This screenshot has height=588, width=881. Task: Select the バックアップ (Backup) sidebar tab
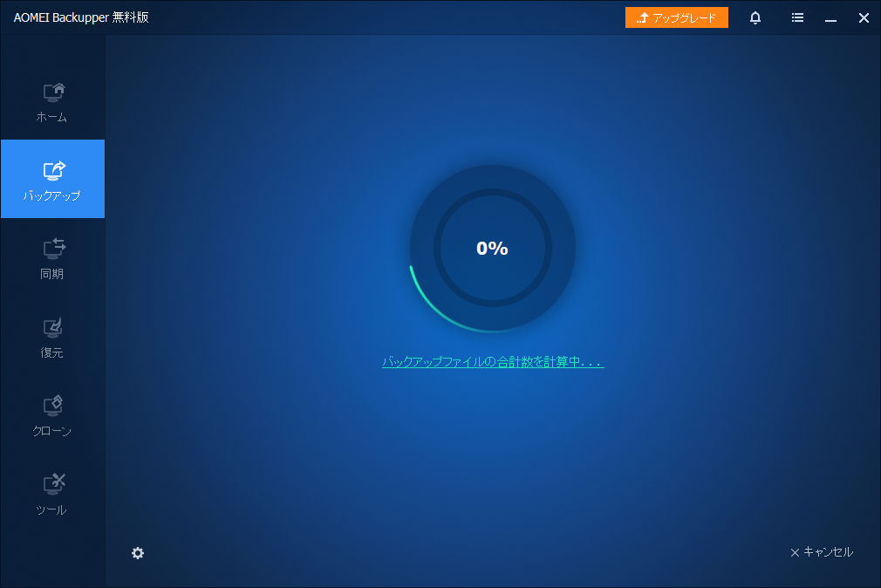[x=52, y=179]
